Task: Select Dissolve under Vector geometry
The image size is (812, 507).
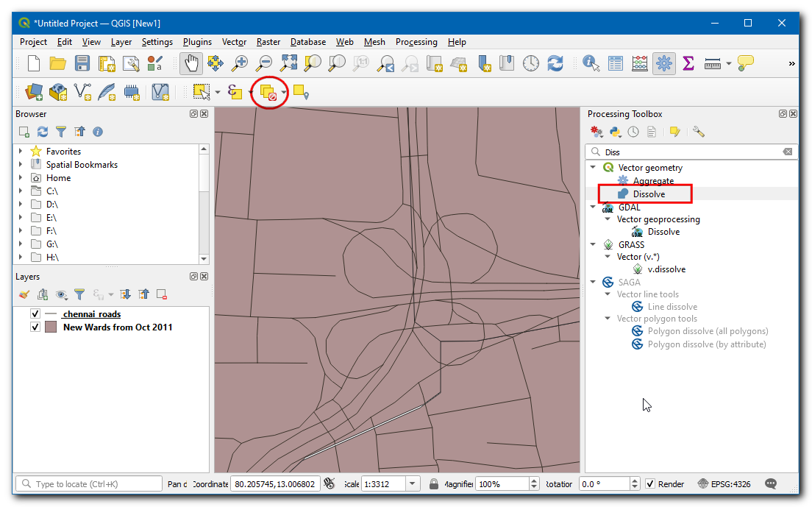Action: [x=648, y=194]
